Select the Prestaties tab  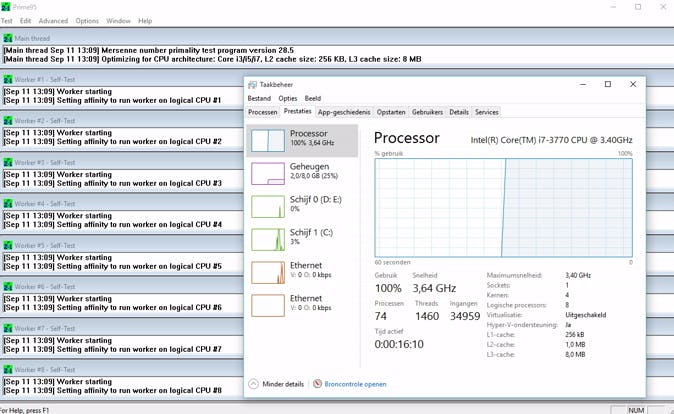[x=297, y=111]
